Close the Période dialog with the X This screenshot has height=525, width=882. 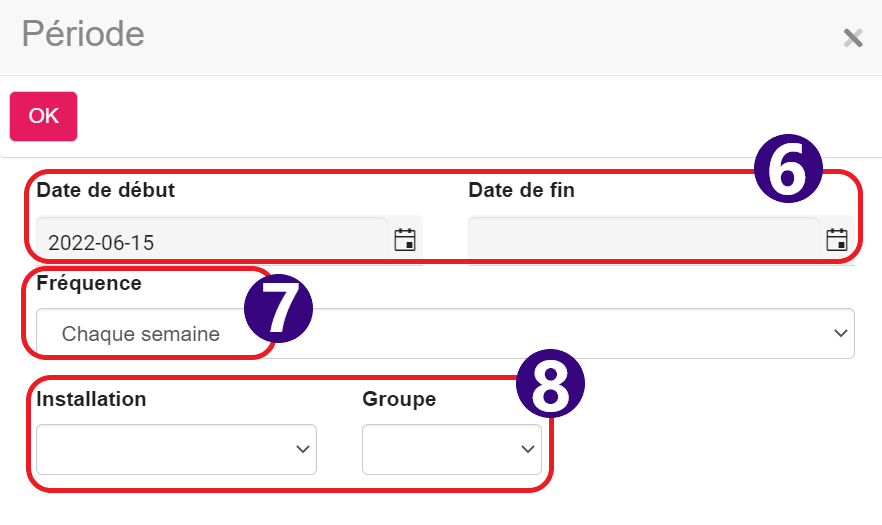[853, 38]
